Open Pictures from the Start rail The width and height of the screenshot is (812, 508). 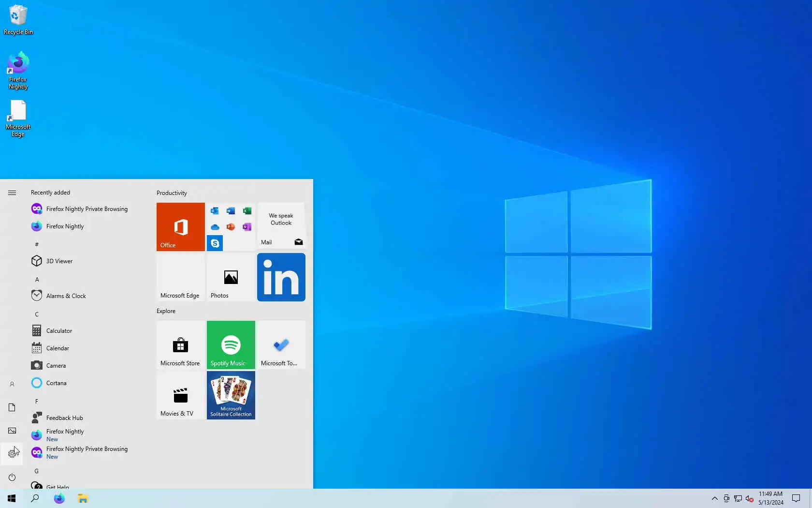pos(12,431)
